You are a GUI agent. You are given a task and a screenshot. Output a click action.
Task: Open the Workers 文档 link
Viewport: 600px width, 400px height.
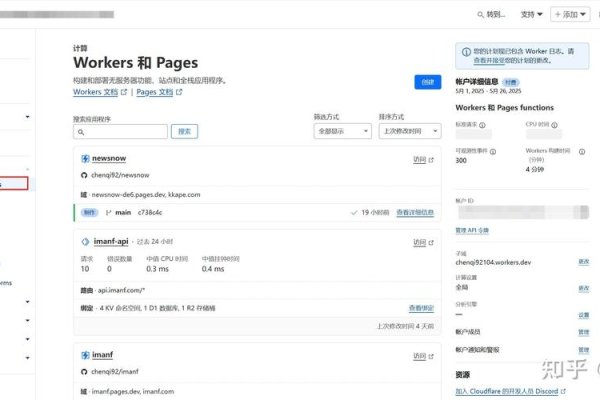pos(95,92)
